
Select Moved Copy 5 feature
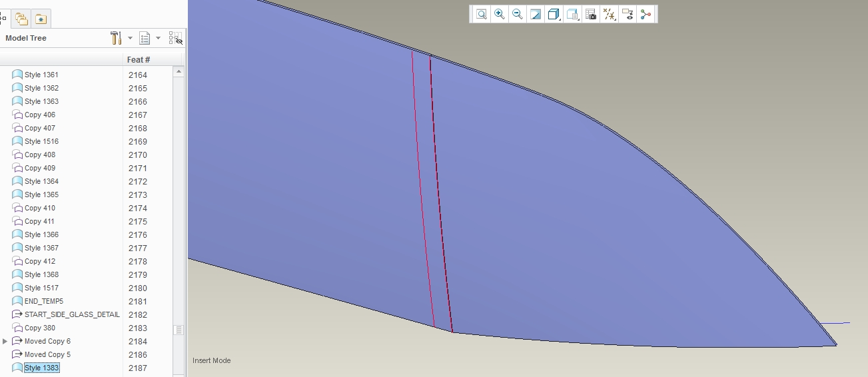[47, 354]
